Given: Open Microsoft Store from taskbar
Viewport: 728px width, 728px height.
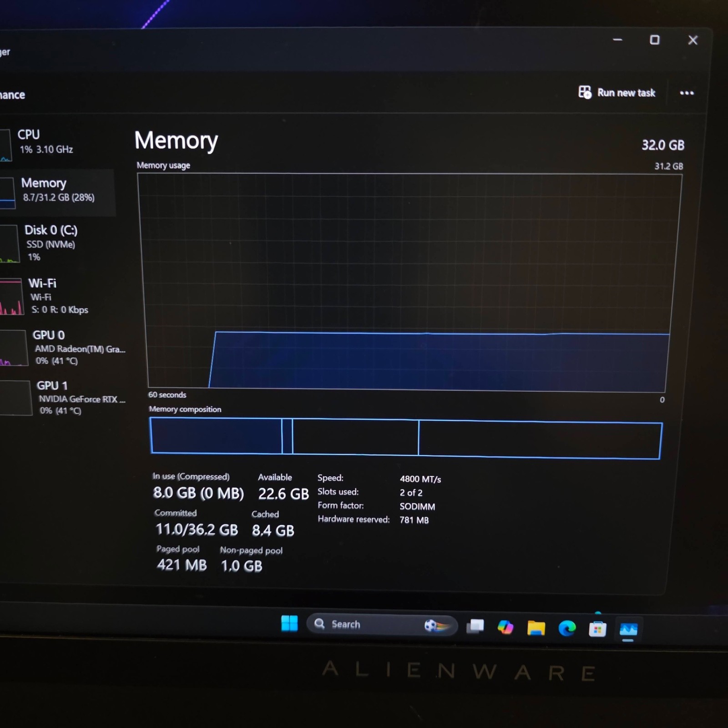Looking at the screenshot, I should click(597, 629).
